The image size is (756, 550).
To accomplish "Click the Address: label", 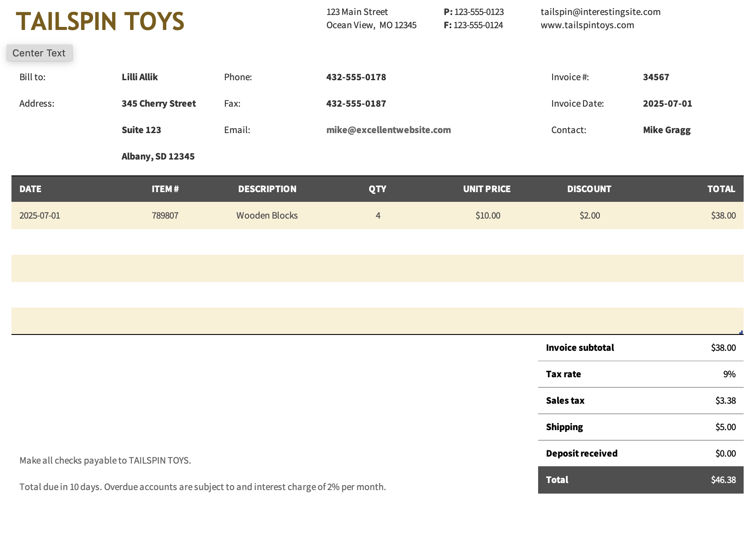I will pos(37,104).
